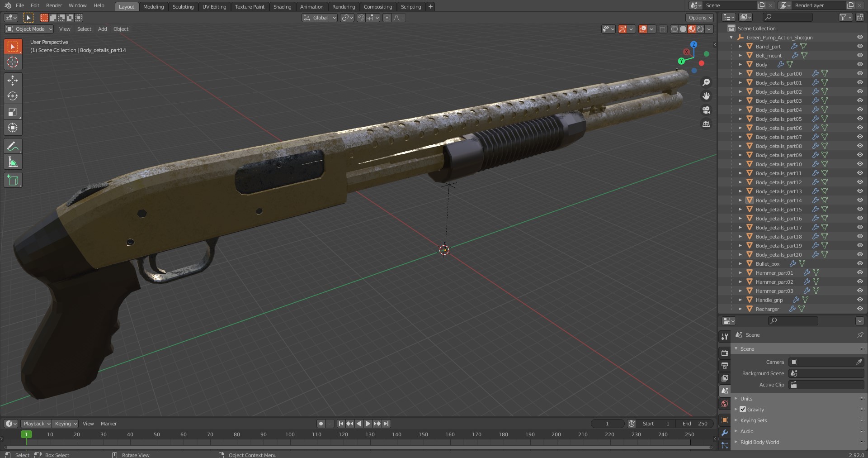
Task: Play the animation forward
Action: [368, 424]
